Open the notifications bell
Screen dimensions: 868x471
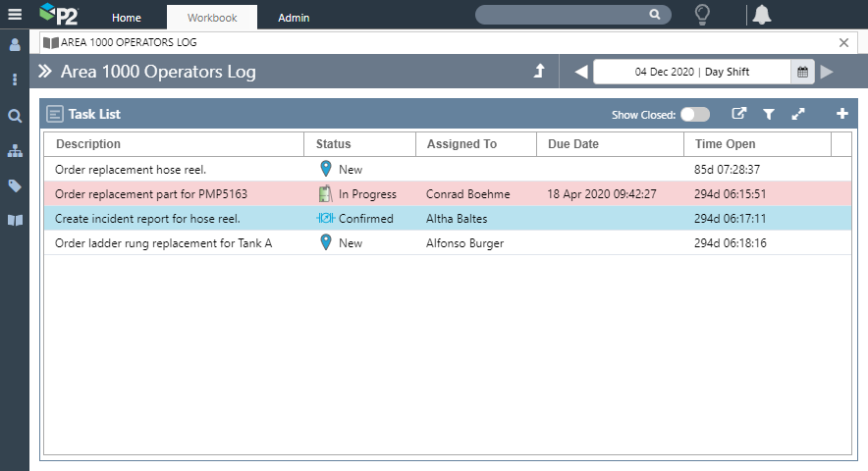[x=762, y=15]
